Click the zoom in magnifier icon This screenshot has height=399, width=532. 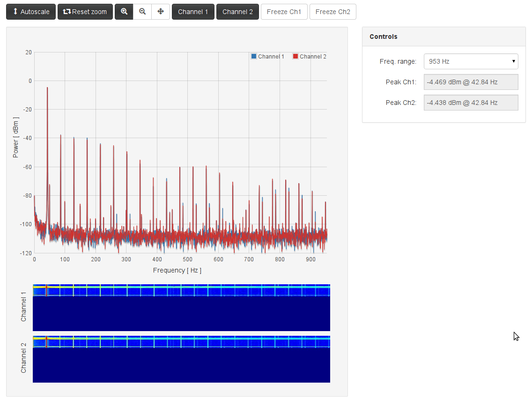point(124,12)
